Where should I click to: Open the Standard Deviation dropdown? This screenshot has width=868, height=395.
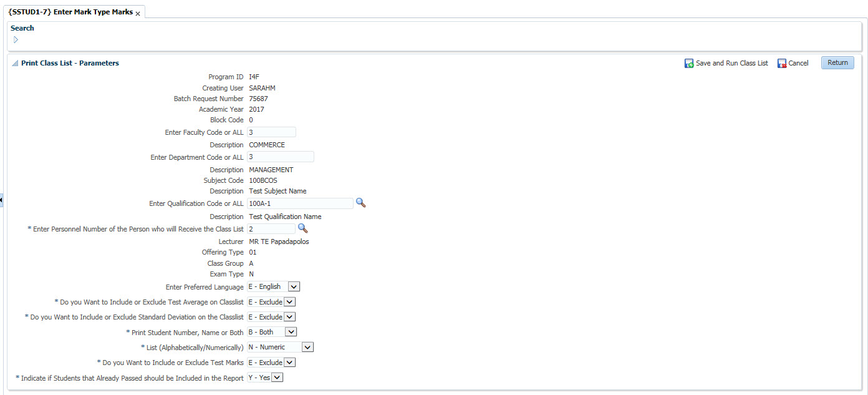coord(291,316)
